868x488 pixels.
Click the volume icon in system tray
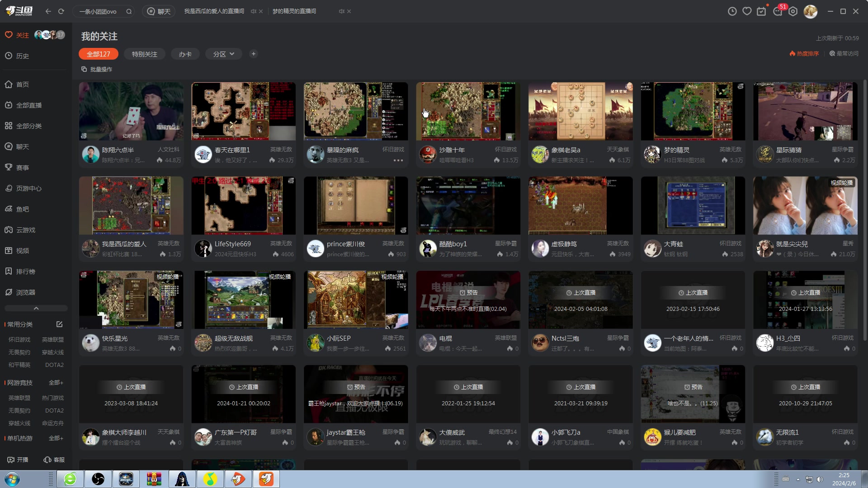coord(820,479)
